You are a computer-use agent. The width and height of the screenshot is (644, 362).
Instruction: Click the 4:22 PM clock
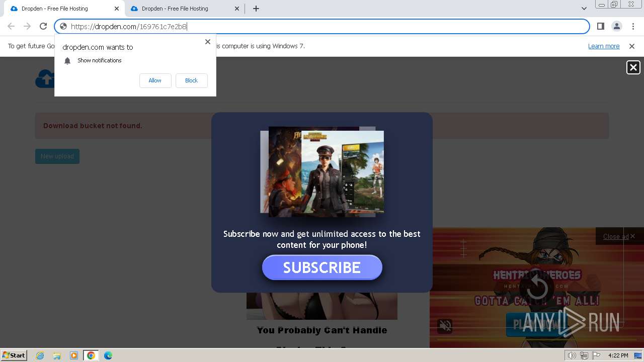click(x=618, y=355)
